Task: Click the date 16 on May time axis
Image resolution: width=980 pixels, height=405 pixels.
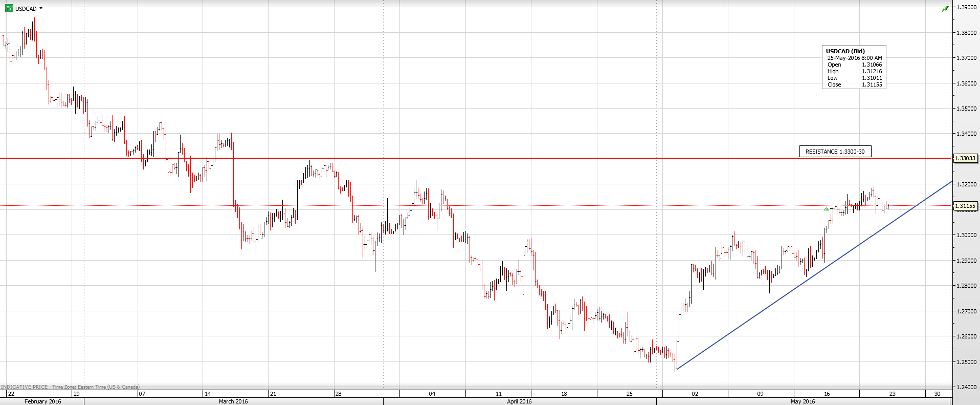Action: [x=827, y=394]
